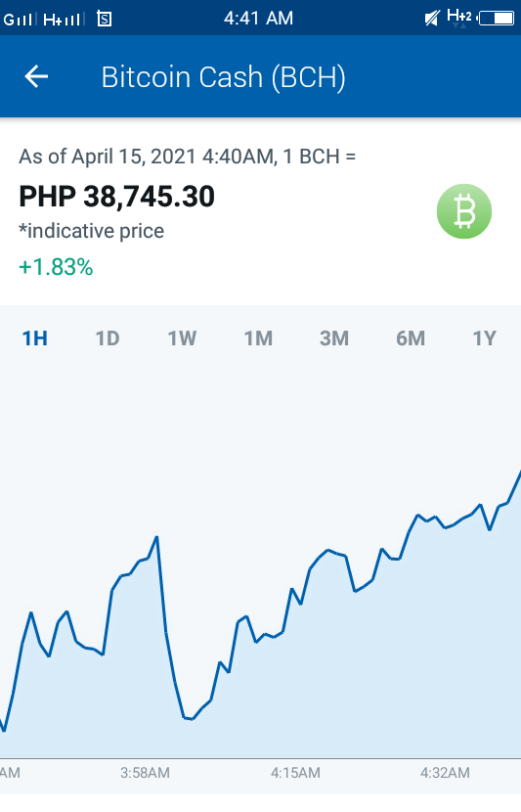
Task: Show the 3M price chart
Action: [x=334, y=338]
